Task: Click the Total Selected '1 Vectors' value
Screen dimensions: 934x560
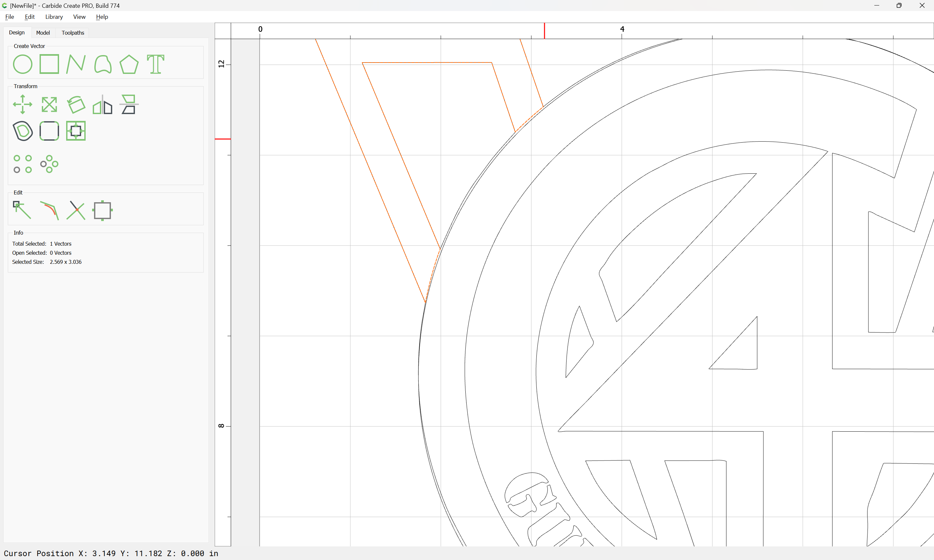Action: click(x=60, y=244)
